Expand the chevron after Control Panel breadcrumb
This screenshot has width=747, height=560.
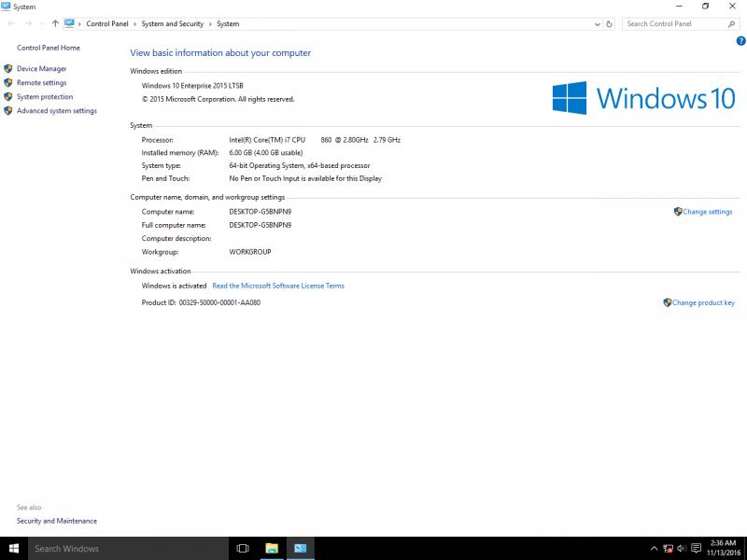tap(134, 24)
